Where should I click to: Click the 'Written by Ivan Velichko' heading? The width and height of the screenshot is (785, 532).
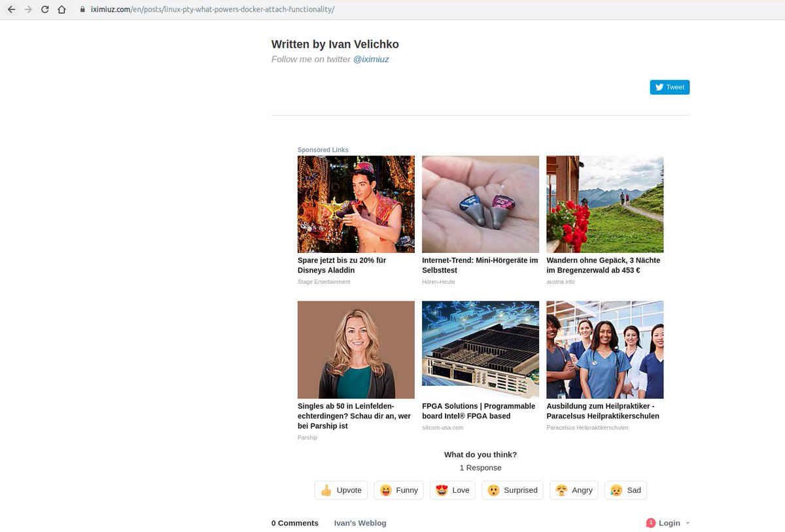(335, 44)
